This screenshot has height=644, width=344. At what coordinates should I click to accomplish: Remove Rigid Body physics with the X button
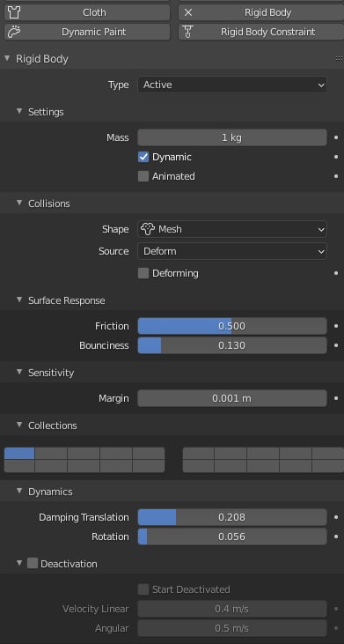[x=187, y=12]
